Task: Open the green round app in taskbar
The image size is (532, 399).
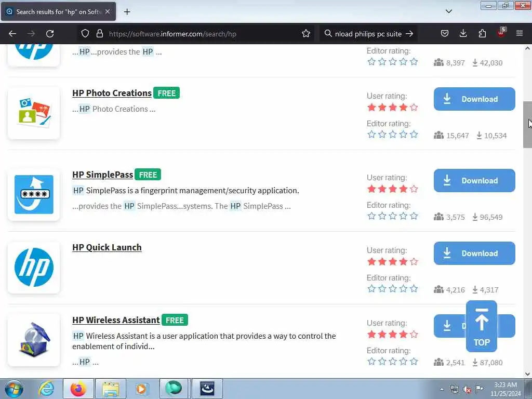Action: (174, 389)
